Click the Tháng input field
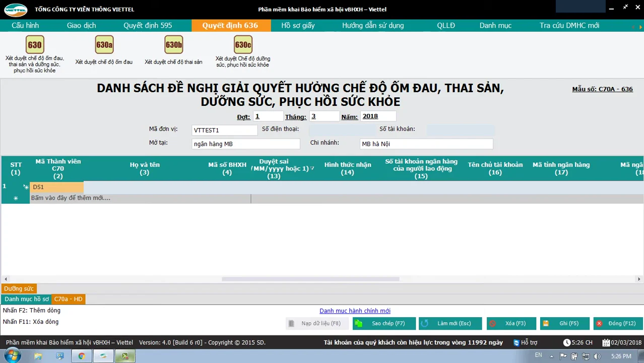Viewport: 644px width, 363px height. (325, 116)
